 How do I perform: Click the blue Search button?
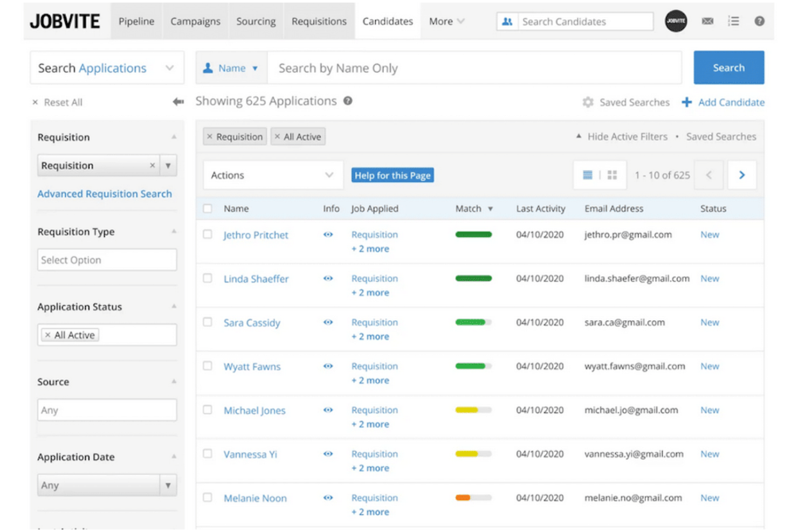pos(728,67)
